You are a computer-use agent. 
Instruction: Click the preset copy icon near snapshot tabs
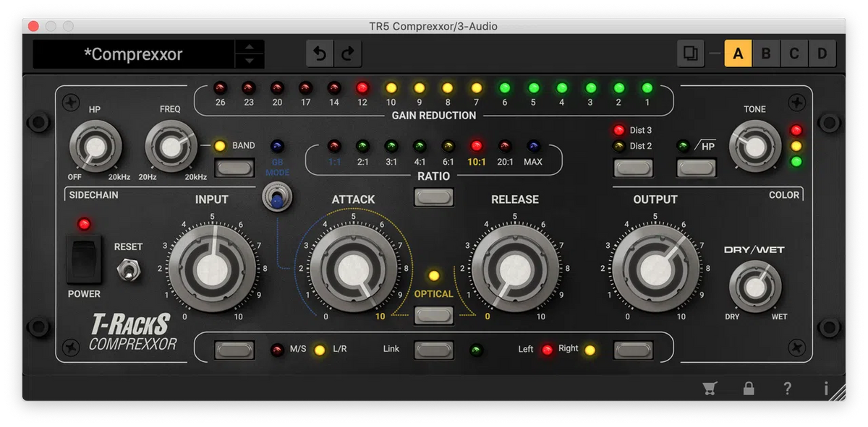click(x=689, y=53)
